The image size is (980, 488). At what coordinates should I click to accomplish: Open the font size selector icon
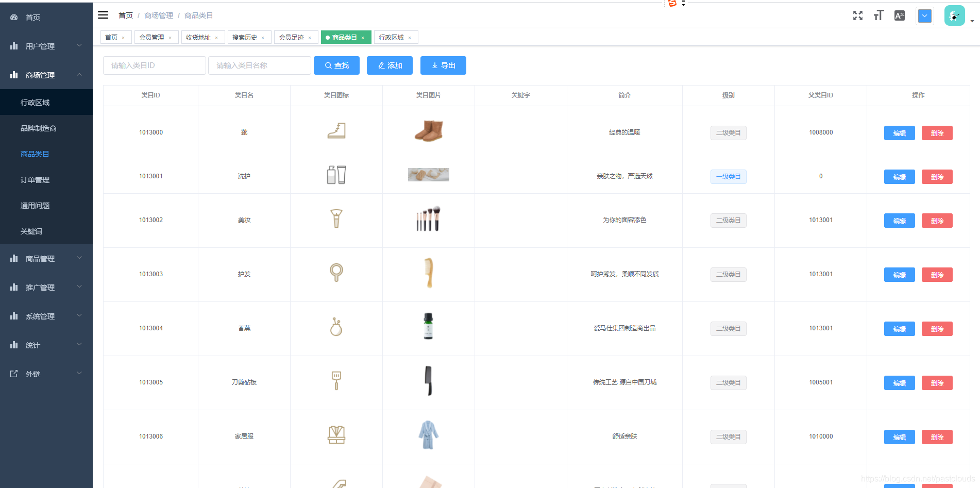point(878,15)
